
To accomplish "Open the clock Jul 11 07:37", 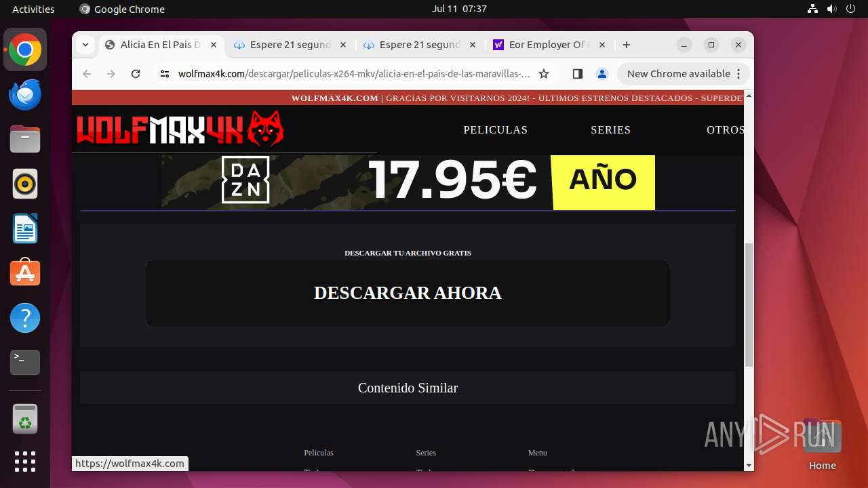I will click(459, 9).
